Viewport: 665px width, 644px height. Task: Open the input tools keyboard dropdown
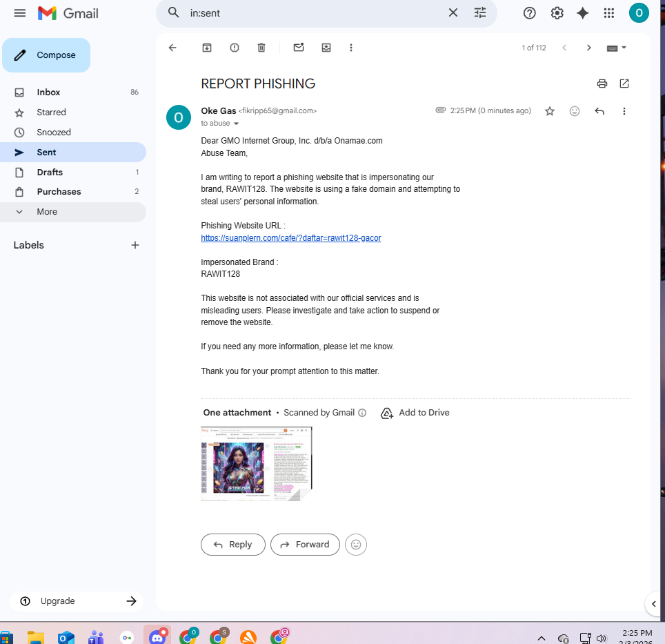point(616,48)
